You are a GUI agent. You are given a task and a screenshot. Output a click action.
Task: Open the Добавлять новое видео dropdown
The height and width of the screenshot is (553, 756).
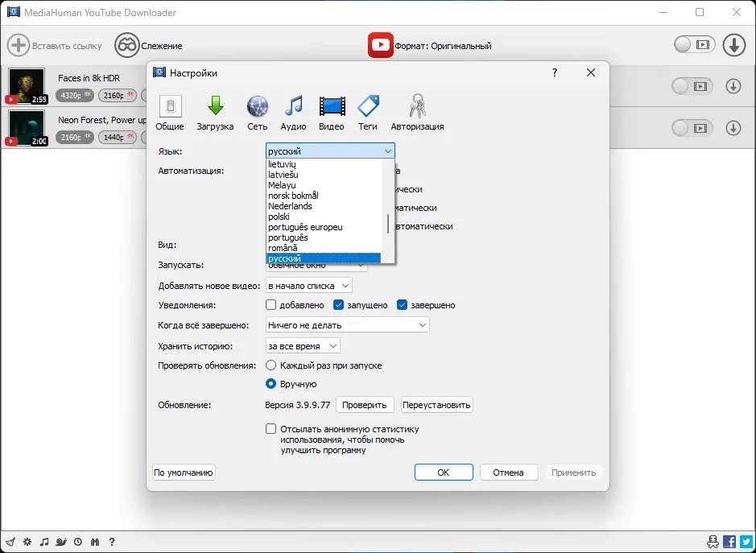coord(308,286)
